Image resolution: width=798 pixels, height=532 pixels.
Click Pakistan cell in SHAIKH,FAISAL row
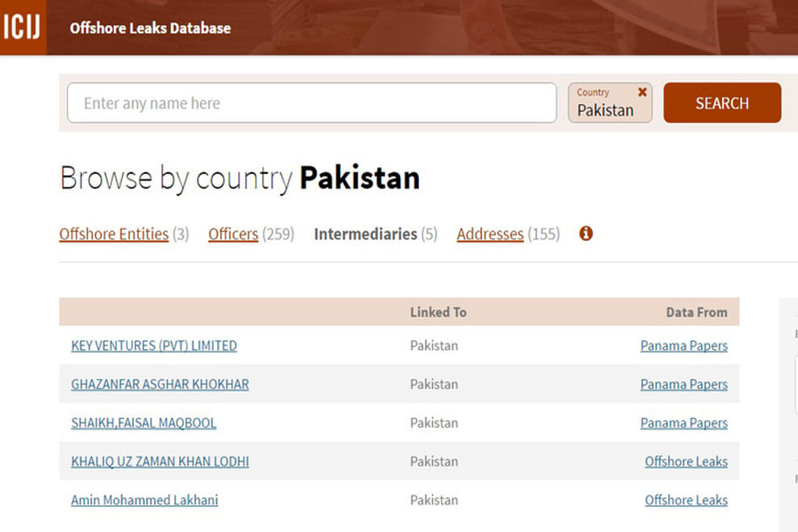(x=434, y=423)
